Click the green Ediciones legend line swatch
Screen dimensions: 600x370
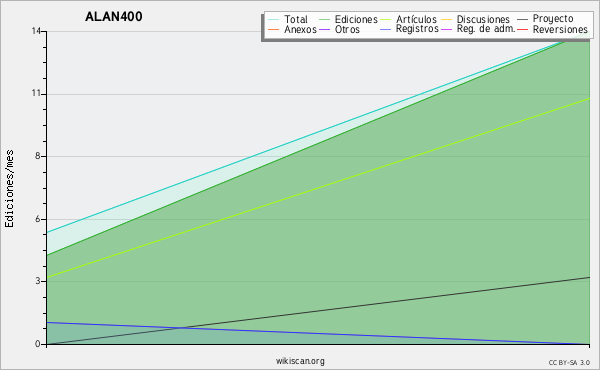tap(324, 19)
